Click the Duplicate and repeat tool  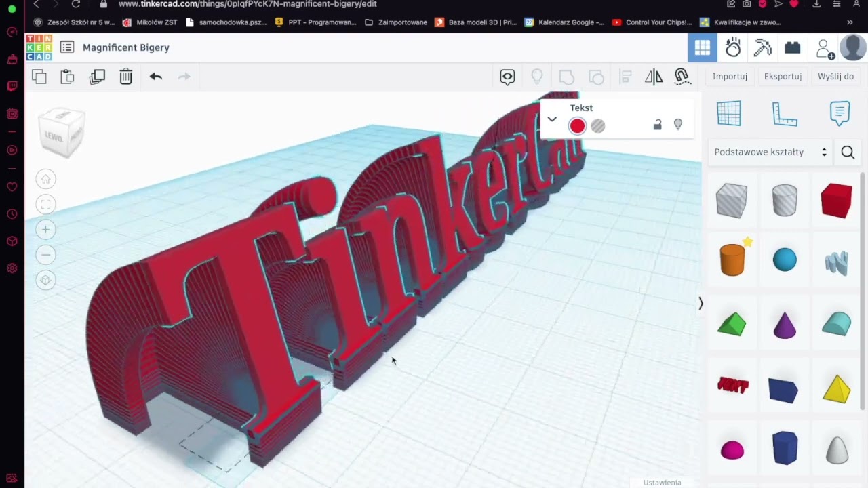coord(97,77)
